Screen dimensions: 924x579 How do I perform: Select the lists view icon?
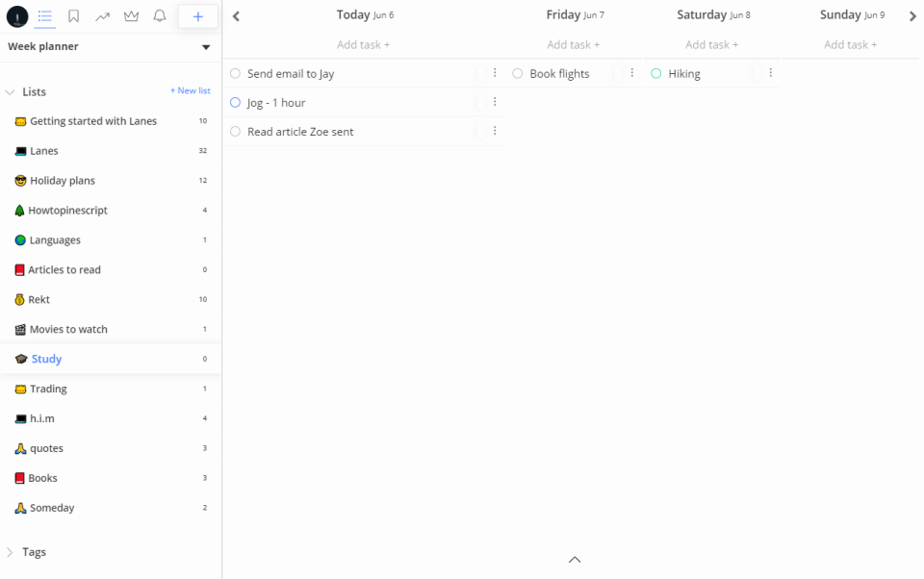tap(45, 16)
